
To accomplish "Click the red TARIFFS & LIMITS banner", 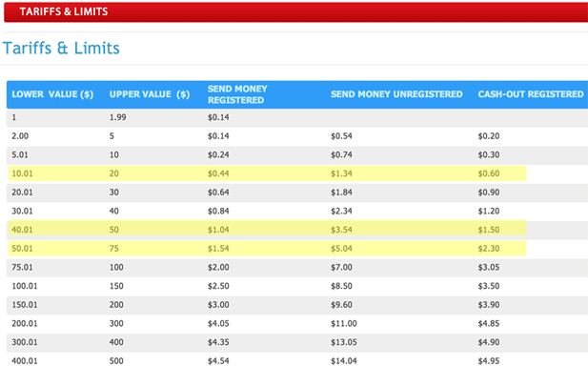I will [295, 12].
